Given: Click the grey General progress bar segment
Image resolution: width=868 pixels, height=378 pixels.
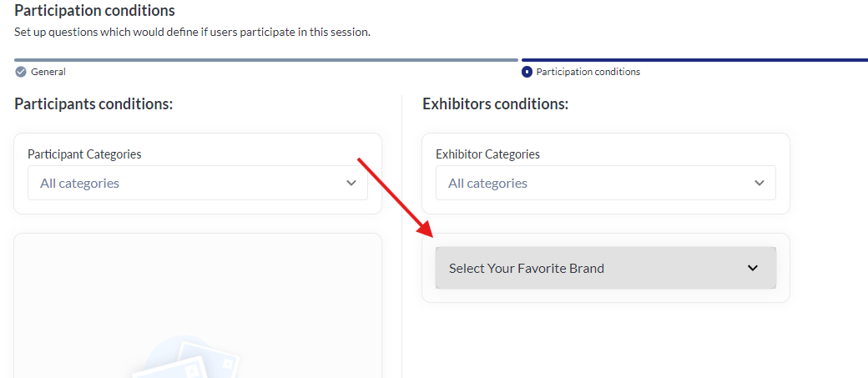Looking at the screenshot, I should (266, 60).
